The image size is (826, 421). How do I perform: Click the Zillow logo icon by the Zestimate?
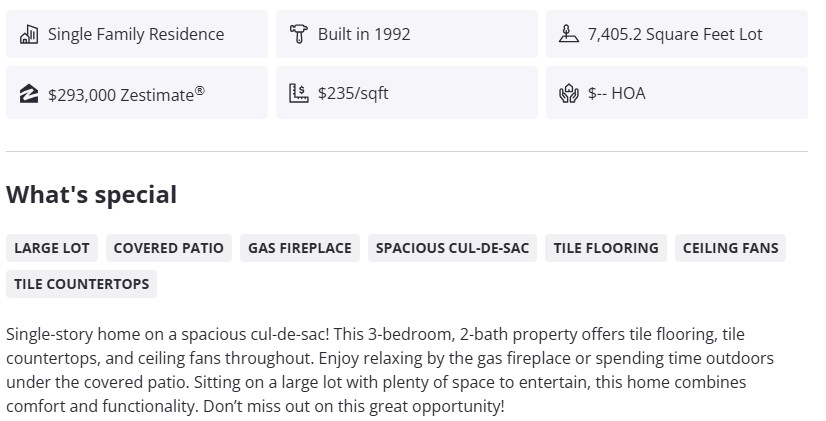point(29,94)
